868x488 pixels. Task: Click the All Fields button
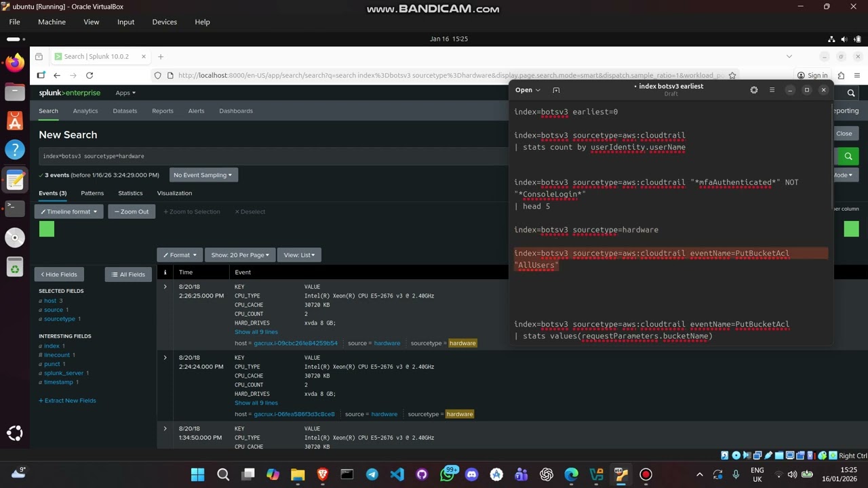[128, 274]
